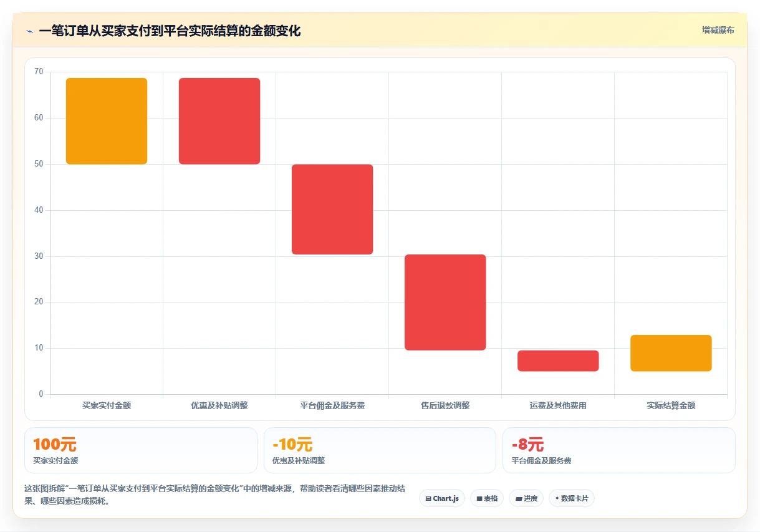Select the orange 实际结算金额 bar
Viewport: 760px width, 532px height.
pos(671,353)
